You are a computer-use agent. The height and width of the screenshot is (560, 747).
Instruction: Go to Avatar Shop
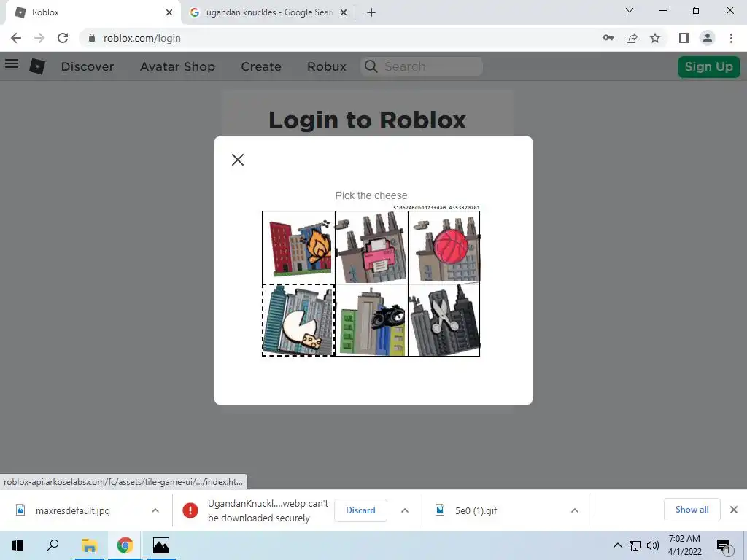(178, 66)
